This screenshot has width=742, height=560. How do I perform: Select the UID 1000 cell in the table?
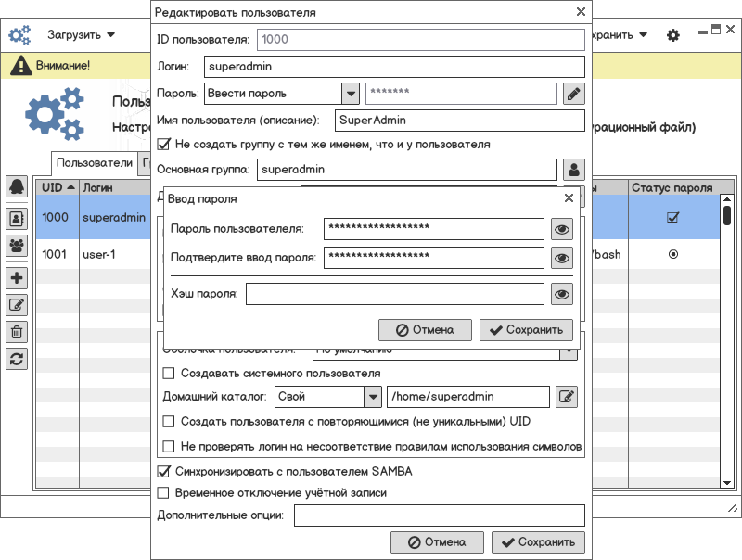point(58,217)
